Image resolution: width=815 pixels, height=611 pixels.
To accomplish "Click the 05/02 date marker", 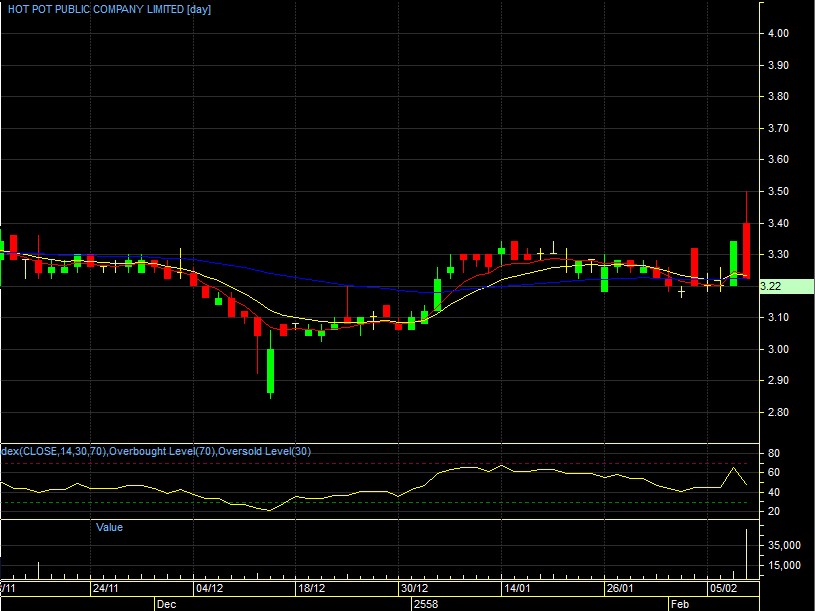I will (724, 589).
